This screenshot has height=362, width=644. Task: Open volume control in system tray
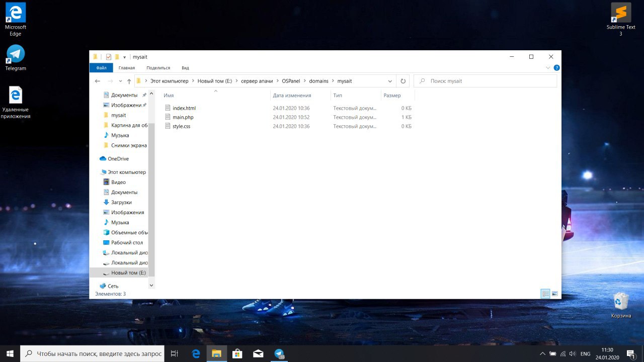point(573,353)
